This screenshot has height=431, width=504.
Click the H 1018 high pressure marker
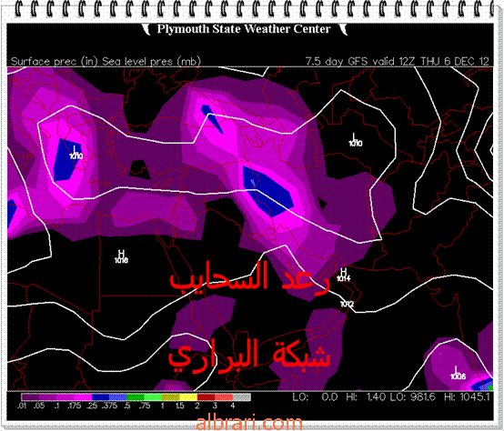[121, 256]
